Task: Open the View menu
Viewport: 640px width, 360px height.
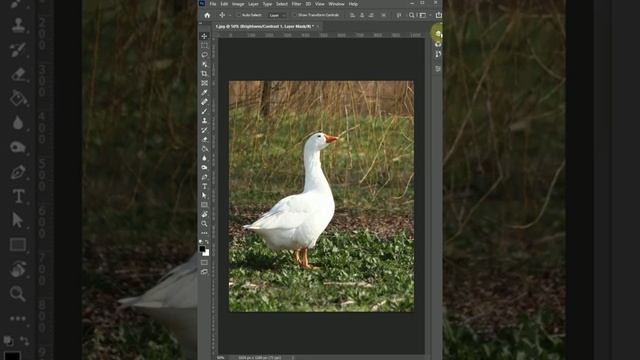Action: [320, 4]
